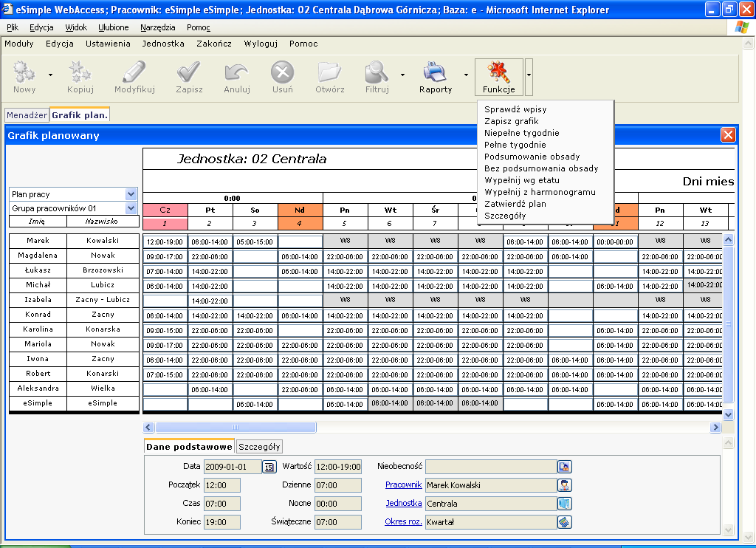Click the Data field 2009-01-01
The width and height of the screenshot is (756, 548).
coord(233,467)
